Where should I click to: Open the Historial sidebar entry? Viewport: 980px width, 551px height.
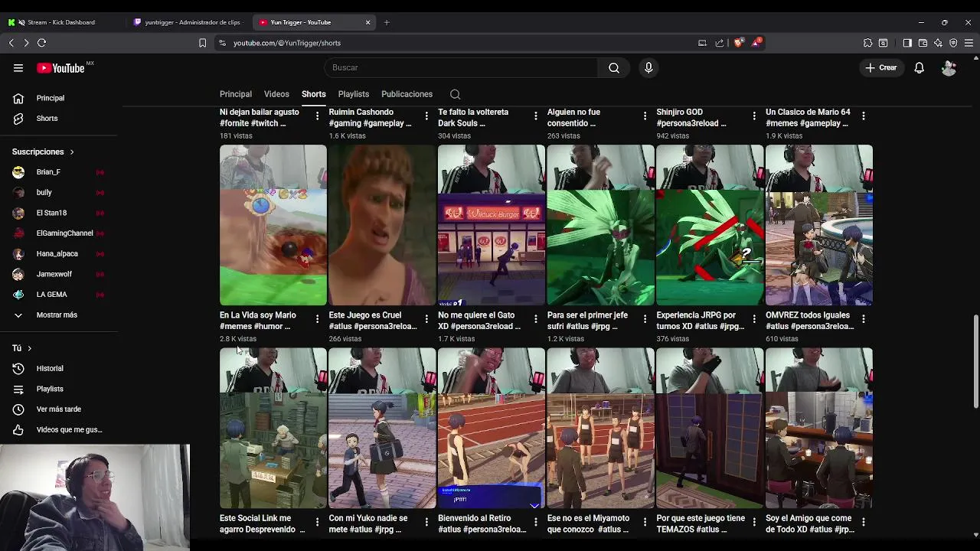pyautogui.click(x=58, y=368)
